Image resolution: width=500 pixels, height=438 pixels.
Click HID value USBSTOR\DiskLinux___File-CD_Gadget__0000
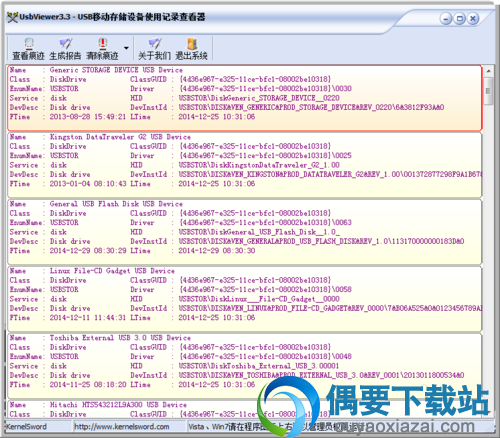pyautogui.click(x=259, y=299)
